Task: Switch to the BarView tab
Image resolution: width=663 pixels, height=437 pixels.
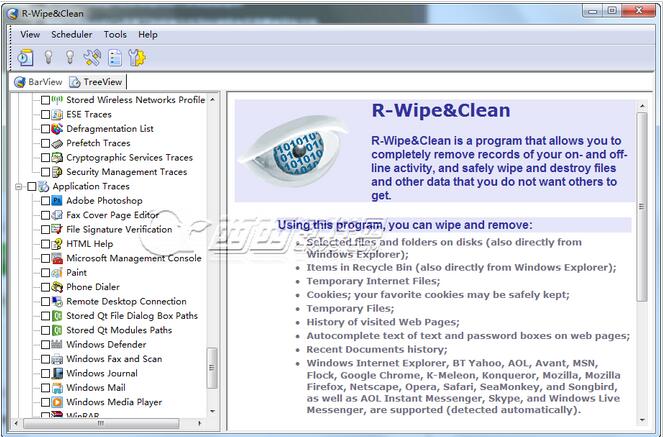Action: (x=38, y=82)
